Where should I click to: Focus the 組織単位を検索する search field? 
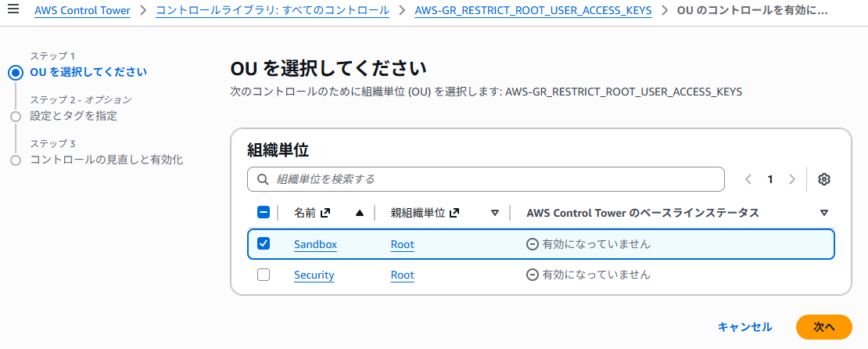point(493,179)
